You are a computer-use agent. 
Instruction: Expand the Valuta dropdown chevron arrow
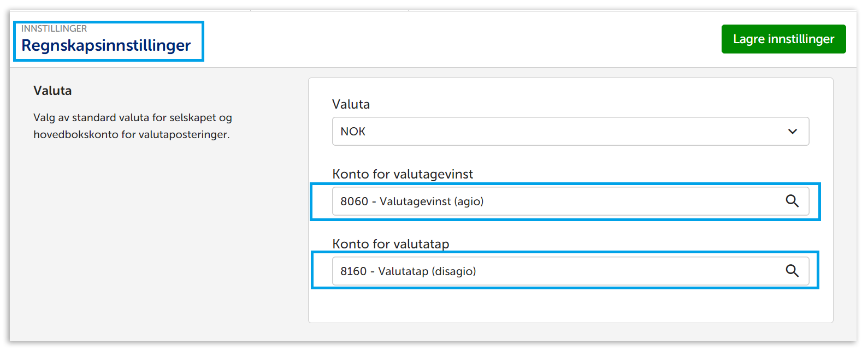click(x=792, y=132)
